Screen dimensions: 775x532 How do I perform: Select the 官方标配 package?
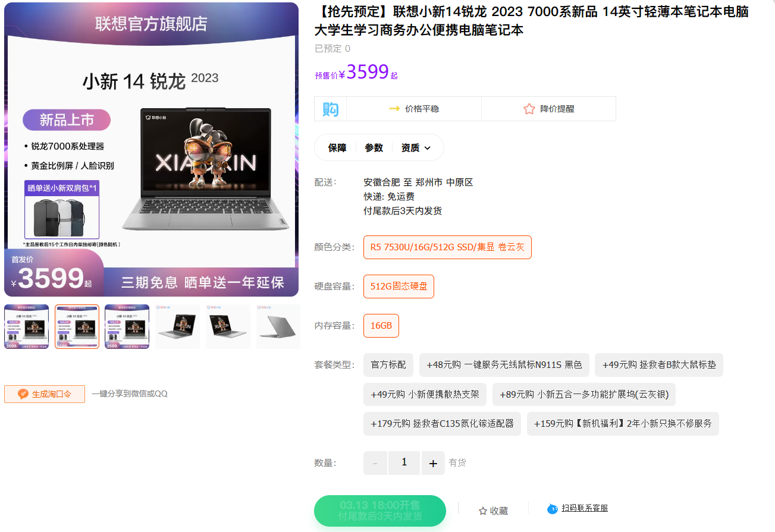click(388, 365)
